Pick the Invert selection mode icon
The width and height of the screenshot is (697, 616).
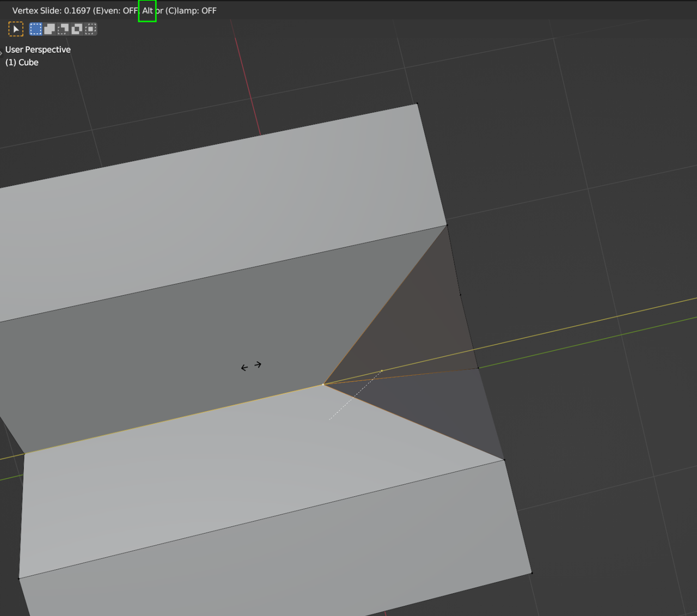pyautogui.click(x=76, y=29)
